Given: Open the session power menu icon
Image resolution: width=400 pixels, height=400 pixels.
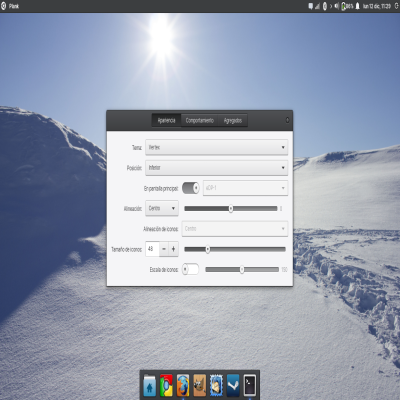Looking at the screenshot, I should click(x=397, y=6).
